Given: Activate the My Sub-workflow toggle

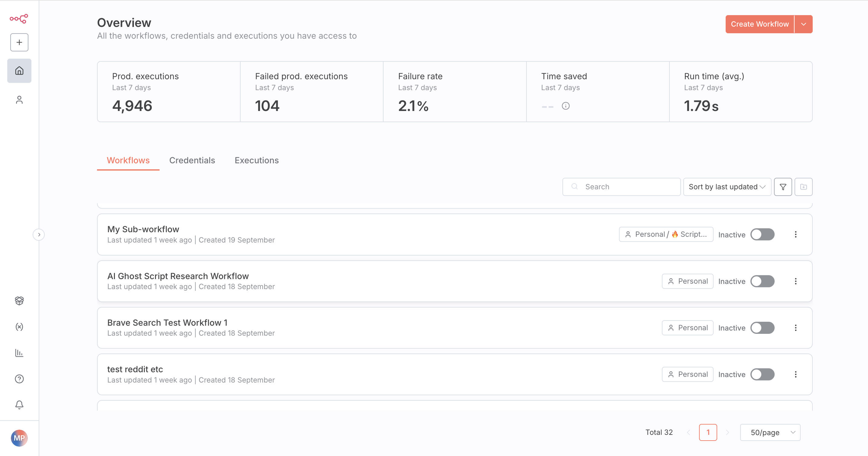Looking at the screenshot, I should [762, 235].
